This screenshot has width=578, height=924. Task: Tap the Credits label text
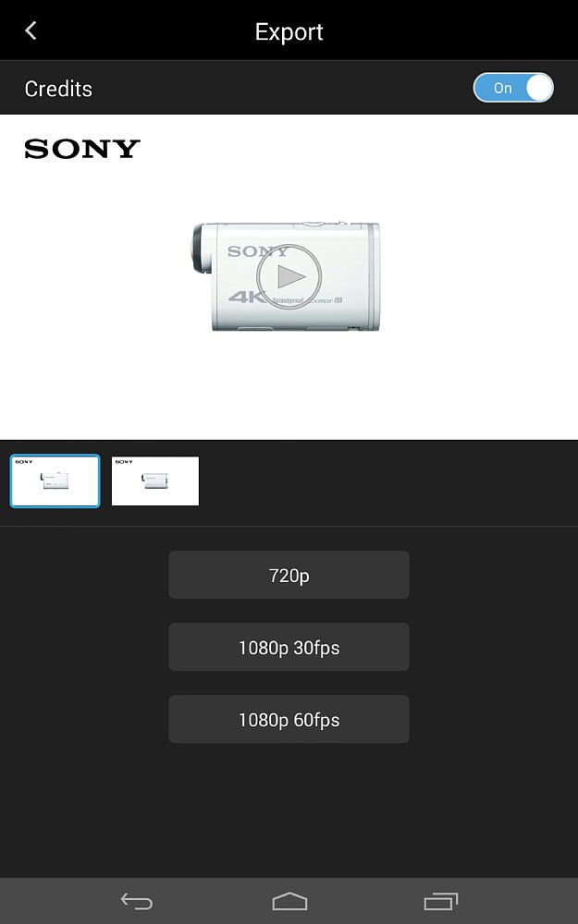(58, 89)
